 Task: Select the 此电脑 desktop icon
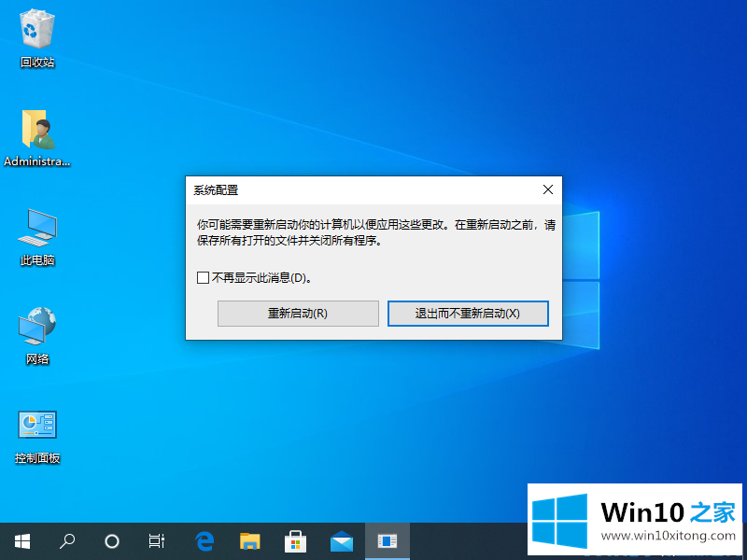click(37, 237)
